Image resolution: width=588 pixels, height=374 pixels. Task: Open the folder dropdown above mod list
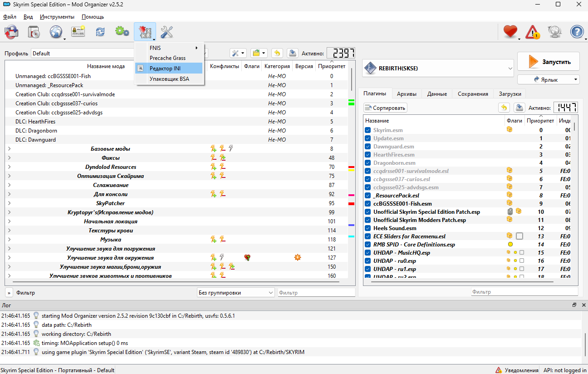[x=260, y=53]
